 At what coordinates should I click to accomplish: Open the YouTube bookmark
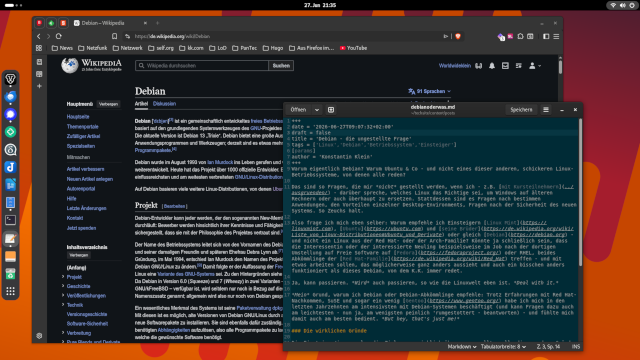point(353,48)
